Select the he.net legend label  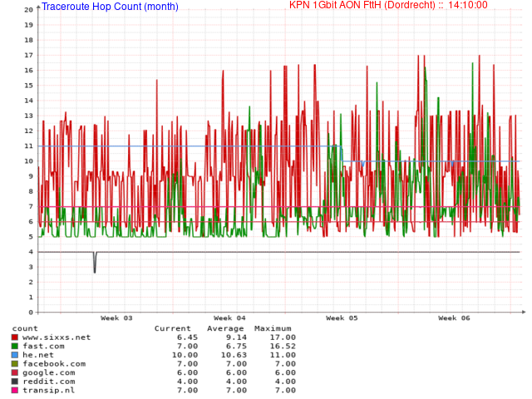(38, 355)
